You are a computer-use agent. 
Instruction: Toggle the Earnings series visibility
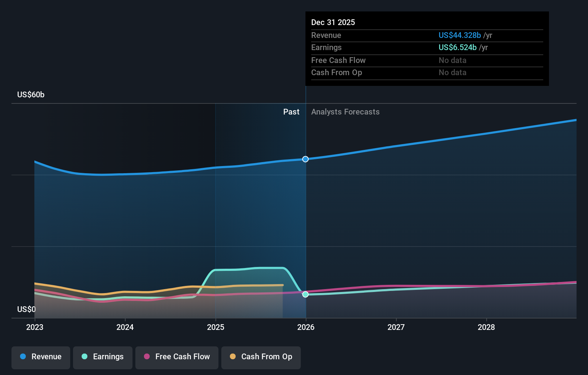tap(103, 357)
